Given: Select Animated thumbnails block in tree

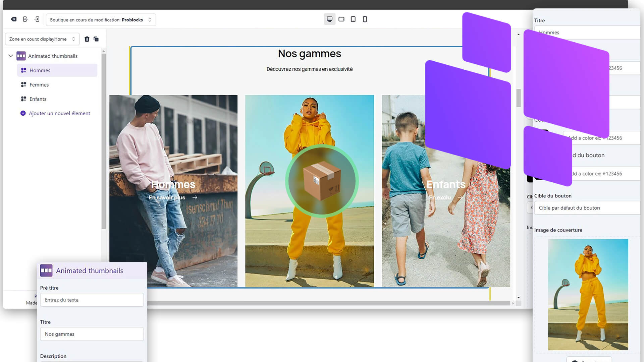Looking at the screenshot, I should point(53,56).
